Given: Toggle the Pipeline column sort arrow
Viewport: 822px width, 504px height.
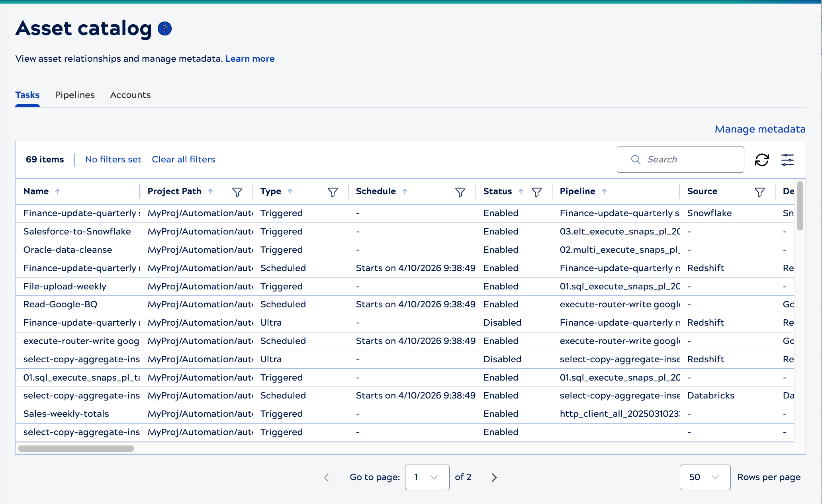Looking at the screenshot, I should pos(605,191).
